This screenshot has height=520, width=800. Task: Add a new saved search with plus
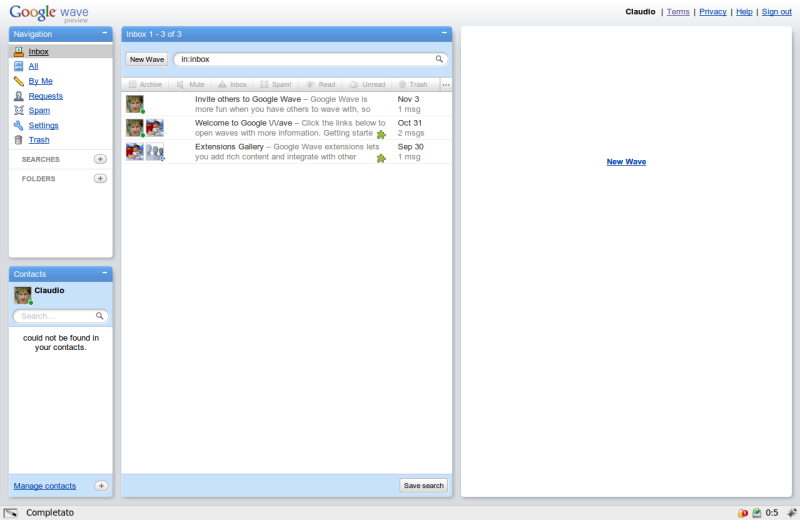point(101,159)
